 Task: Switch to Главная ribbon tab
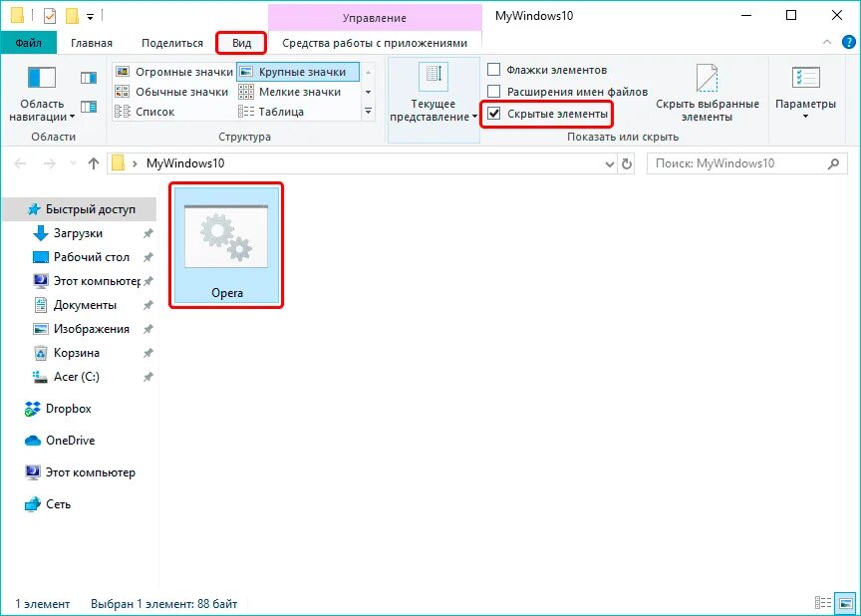[92, 43]
